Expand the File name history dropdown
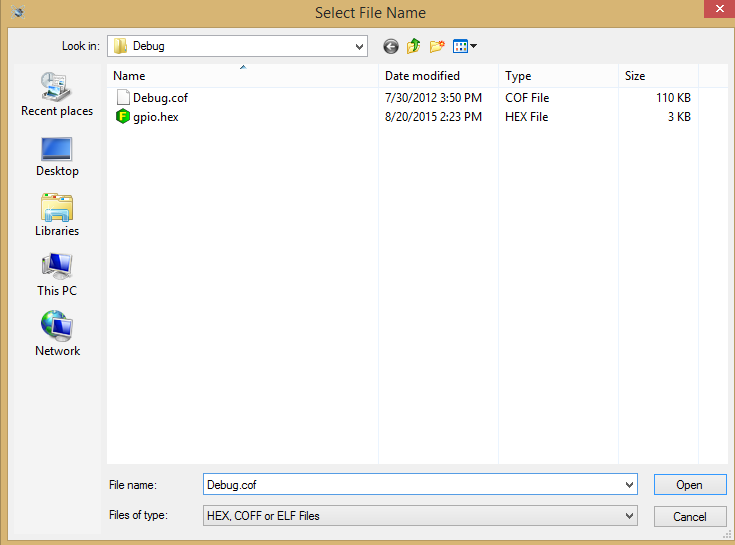 point(629,485)
